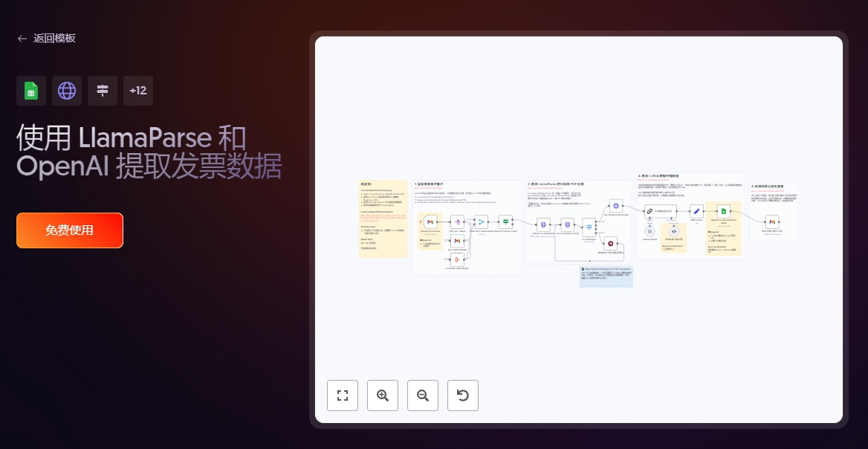Click the 免费使用 button
This screenshot has height=449, width=868.
pyautogui.click(x=70, y=230)
